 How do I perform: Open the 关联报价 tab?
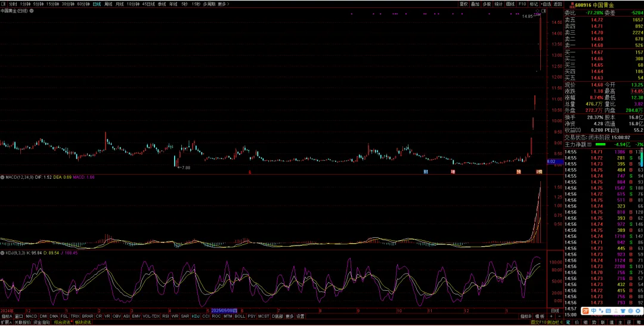[x=23, y=322]
